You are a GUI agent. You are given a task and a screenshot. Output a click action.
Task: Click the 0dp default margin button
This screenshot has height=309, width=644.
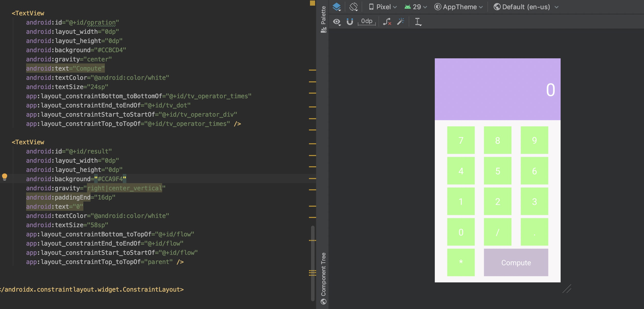point(367,21)
